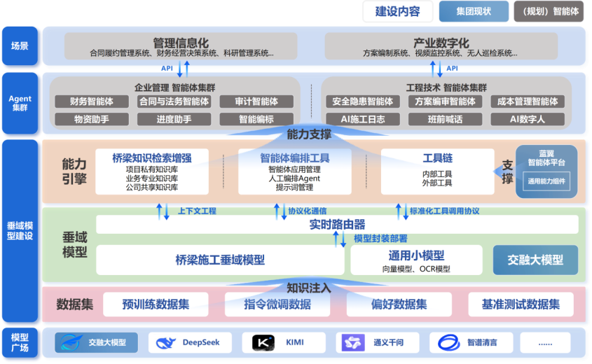Click the Agent 集群 side label
This screenshot has height=364, width=592.
(20, 103)
